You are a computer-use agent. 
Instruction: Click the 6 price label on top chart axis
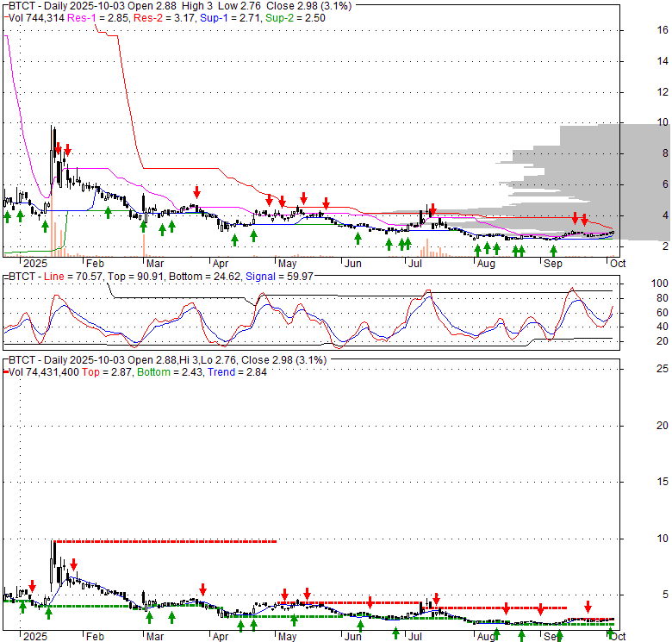click(665, 184)
